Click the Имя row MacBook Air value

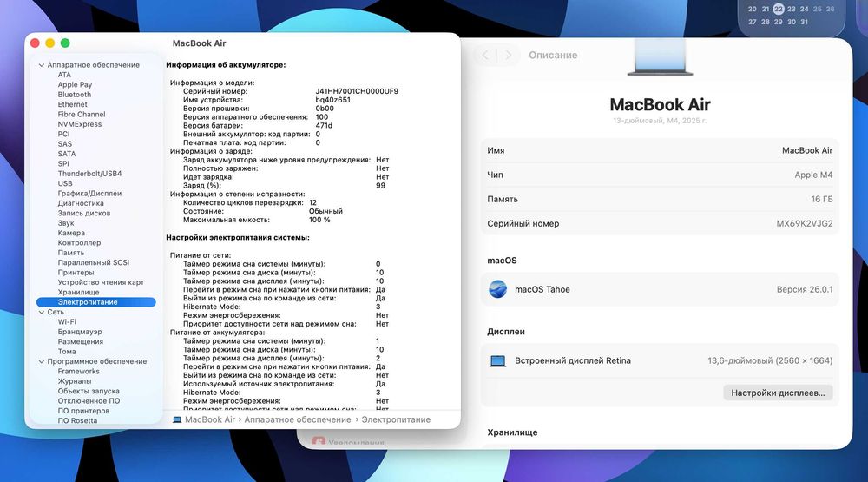(807, 151)
